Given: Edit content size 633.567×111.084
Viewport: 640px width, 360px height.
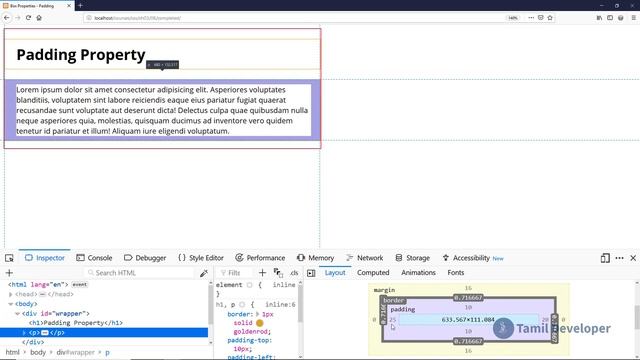Looking at the screenshot, I should tap(468, 320).
